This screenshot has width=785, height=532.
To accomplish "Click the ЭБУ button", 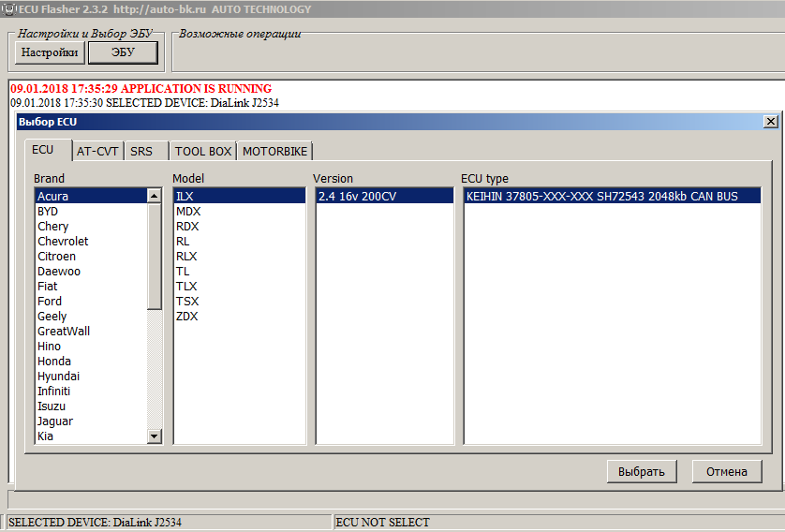I will 123,52.
